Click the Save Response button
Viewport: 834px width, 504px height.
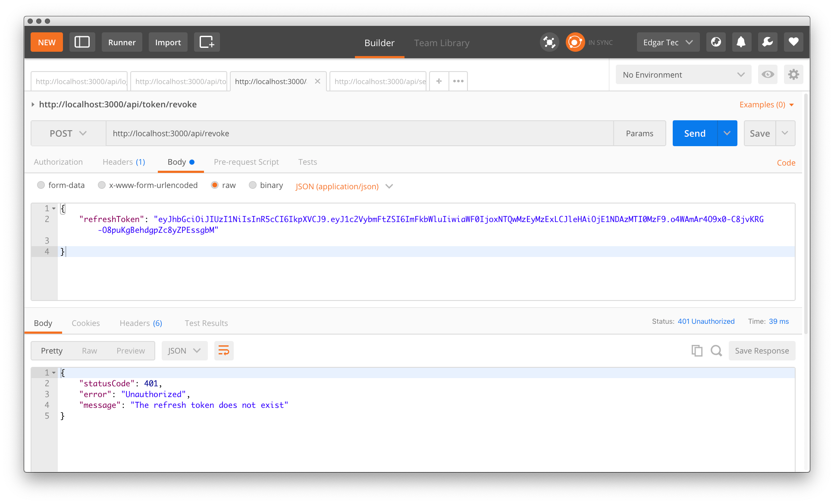pos(762,351)
